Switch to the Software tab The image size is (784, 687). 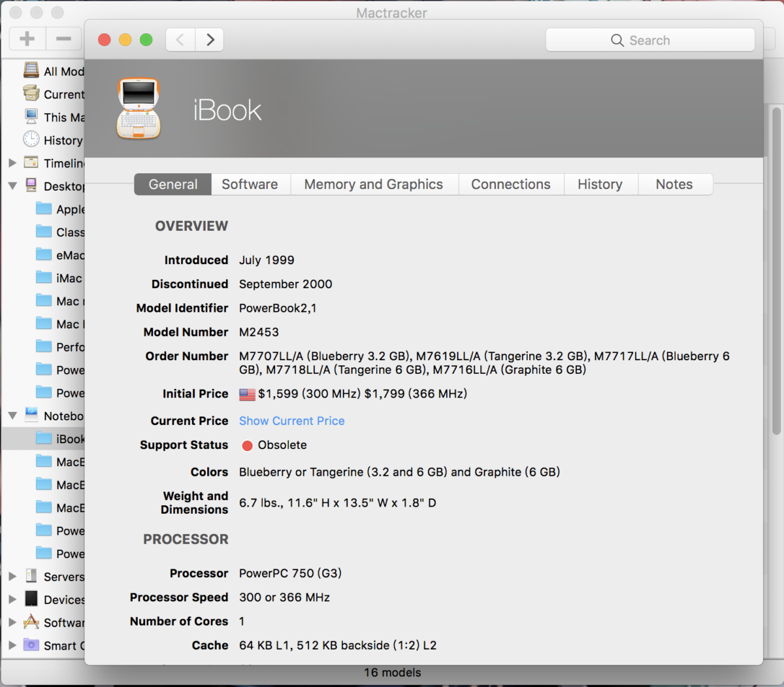tap(250, 184)
